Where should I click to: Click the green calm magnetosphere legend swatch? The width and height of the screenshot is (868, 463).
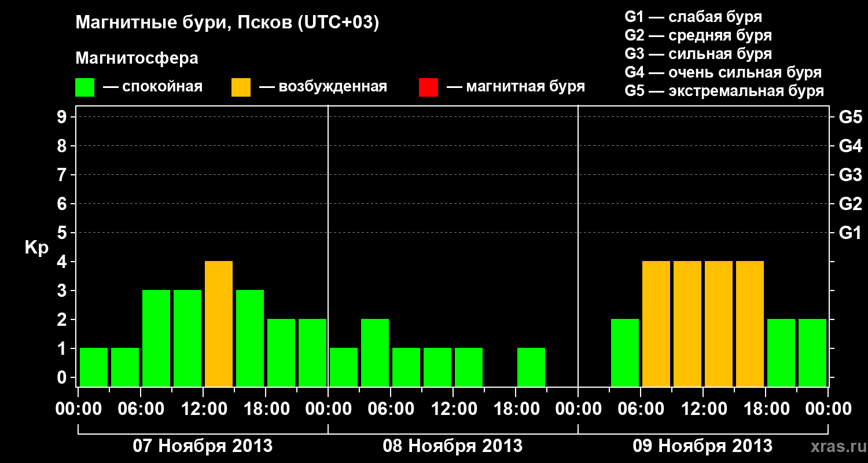pos(85,87)
